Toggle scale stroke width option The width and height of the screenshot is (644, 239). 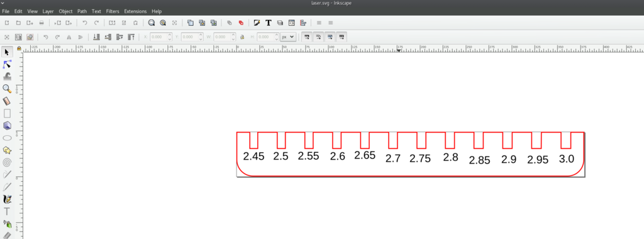pos(306,37)
